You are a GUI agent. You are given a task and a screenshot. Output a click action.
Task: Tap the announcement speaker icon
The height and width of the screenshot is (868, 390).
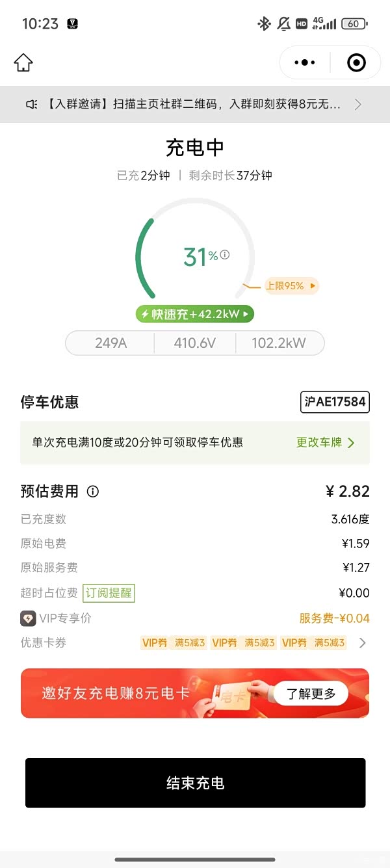click(x=31, y=105)
